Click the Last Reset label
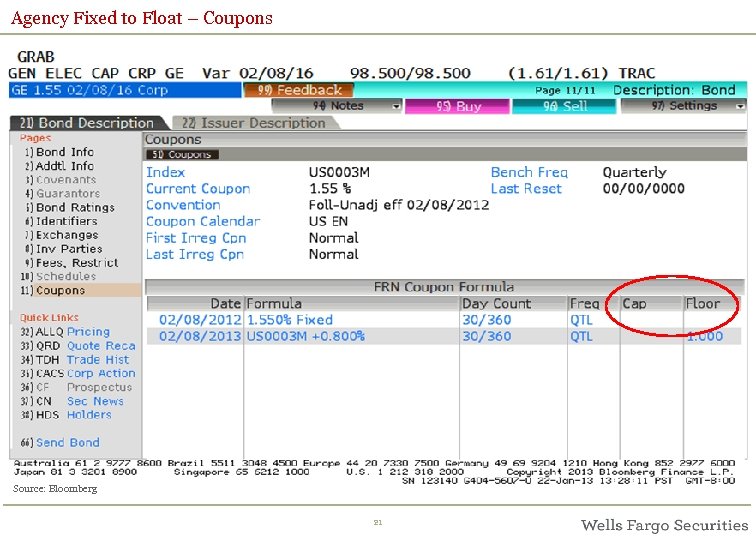This screenshot has height=540, width=756. pyautogui.click(x=526, y=189)
